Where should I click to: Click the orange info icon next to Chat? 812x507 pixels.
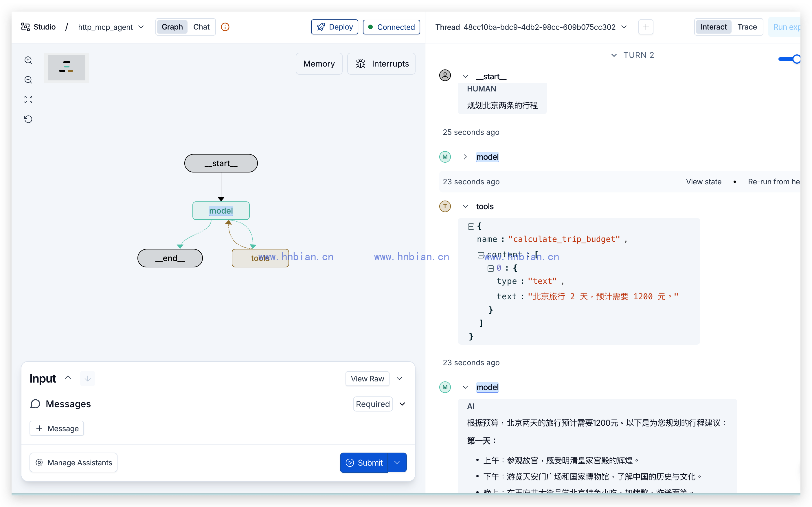tap(225, 27)
